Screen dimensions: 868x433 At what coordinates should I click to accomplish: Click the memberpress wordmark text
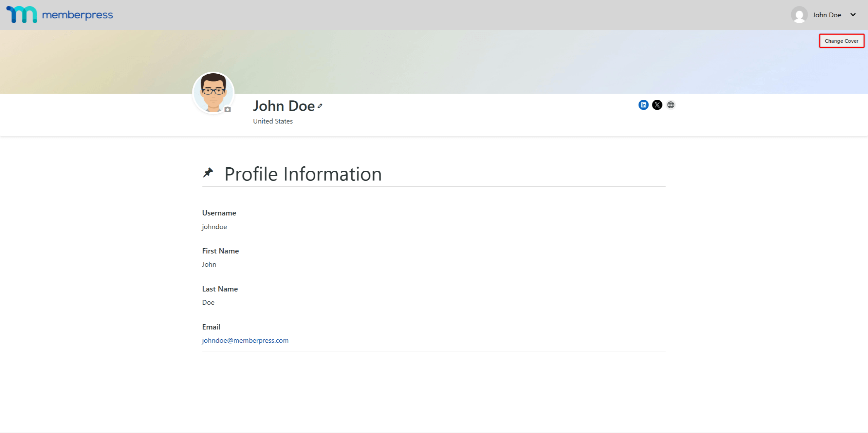tap(77, 15)
